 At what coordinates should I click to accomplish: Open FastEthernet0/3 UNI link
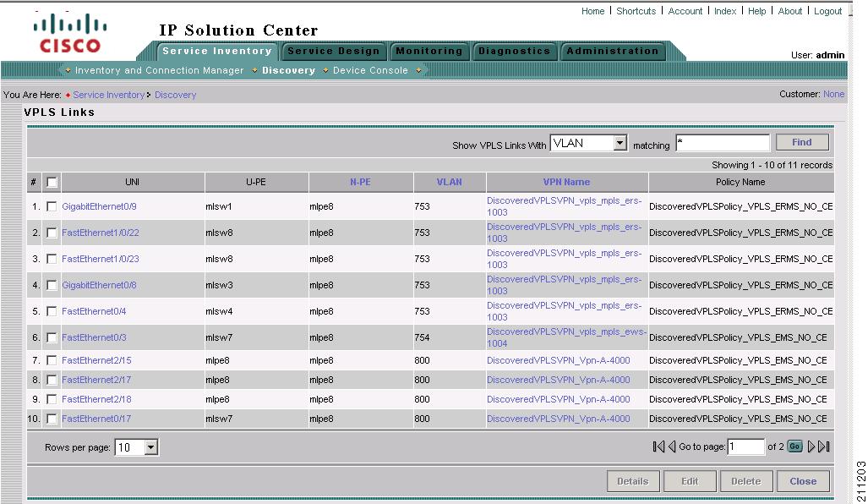[94, 337]
